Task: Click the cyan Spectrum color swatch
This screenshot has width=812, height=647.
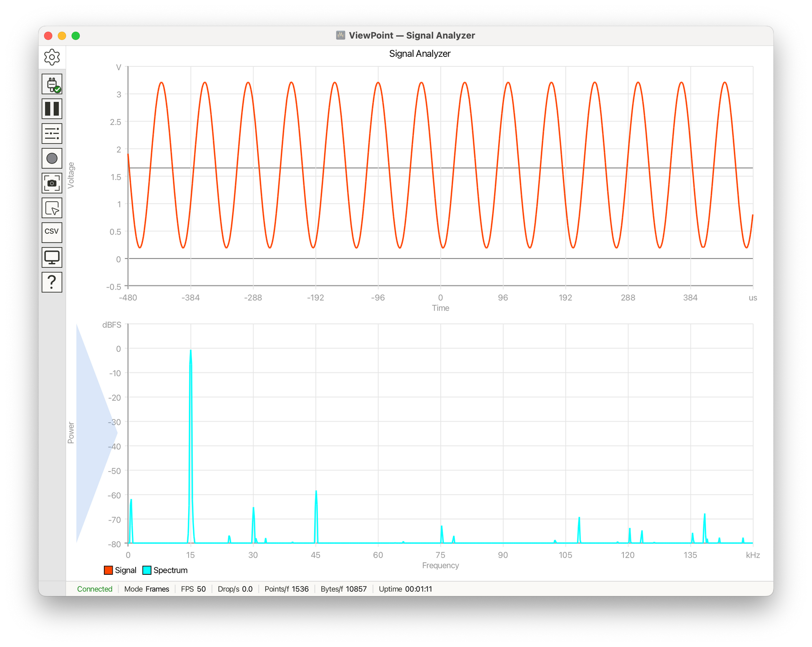Action: [x=147, y=570]
